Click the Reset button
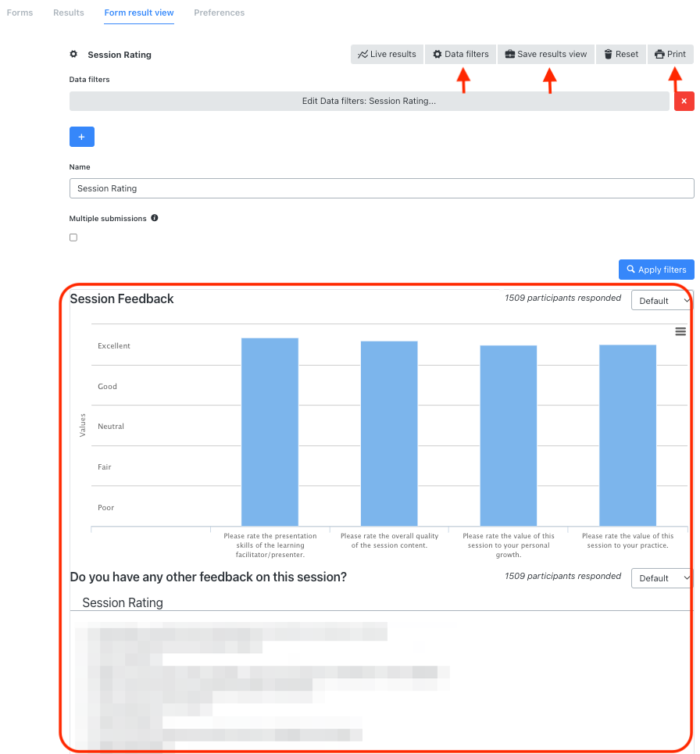This screenshot has height=754, width=700. 621,55
